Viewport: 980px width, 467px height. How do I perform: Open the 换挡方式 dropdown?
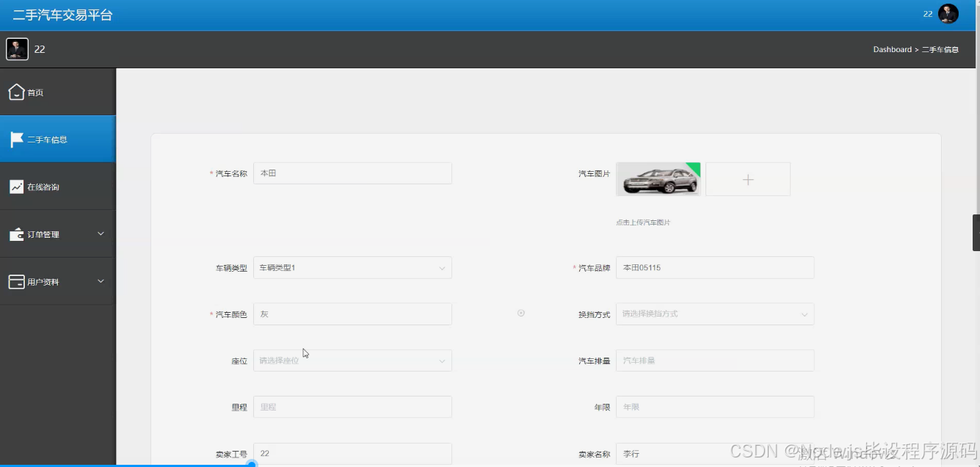click(x=715, y=314)
